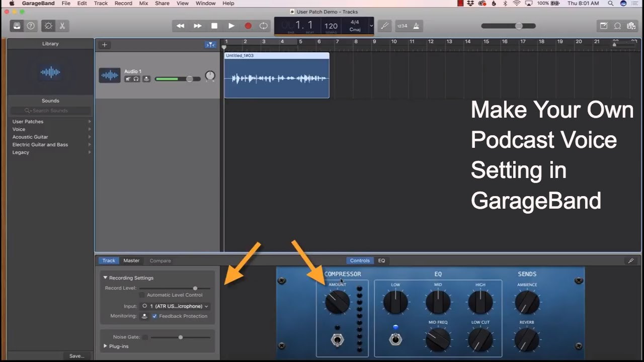Click the Compare button
The height and width of the screenshot is (362, 644).
pos(160,260)
